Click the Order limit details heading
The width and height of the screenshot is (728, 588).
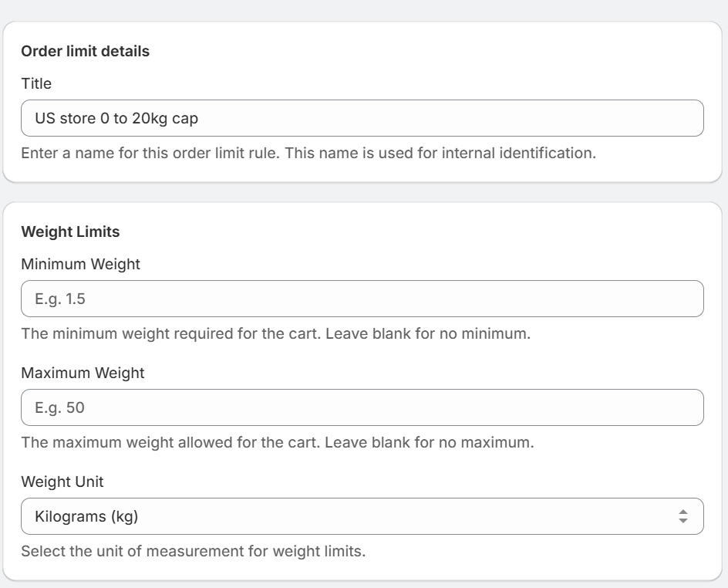coord(85,52)
